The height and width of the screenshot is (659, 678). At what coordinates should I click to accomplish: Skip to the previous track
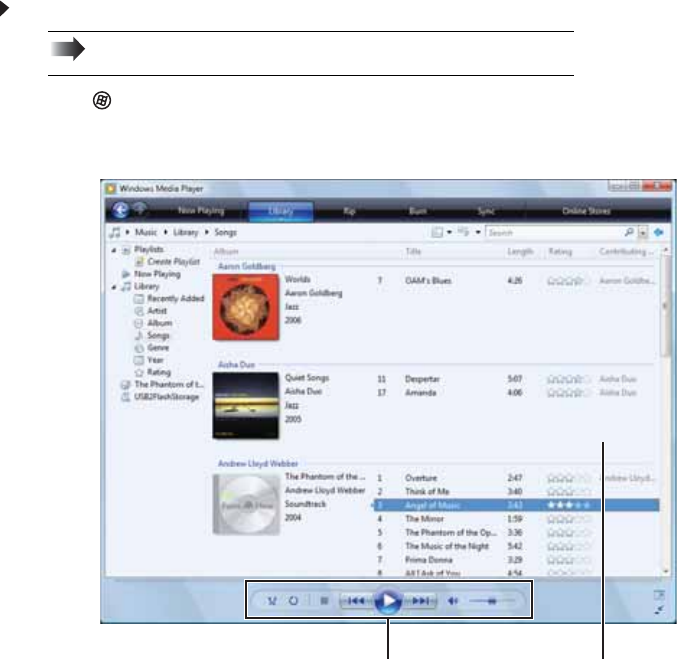pyautogui.click(x=356, y=601)
